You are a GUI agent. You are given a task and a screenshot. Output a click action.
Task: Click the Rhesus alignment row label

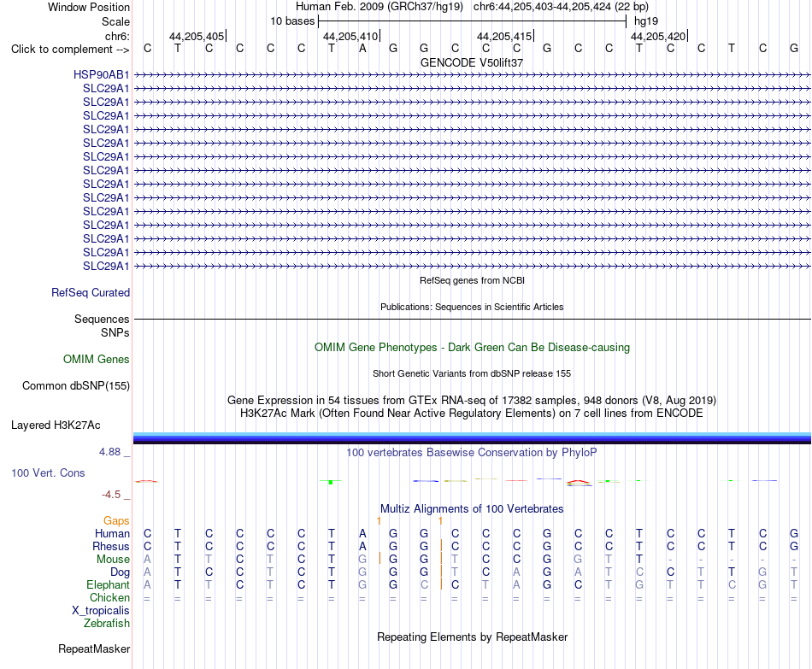pos(111,547)
